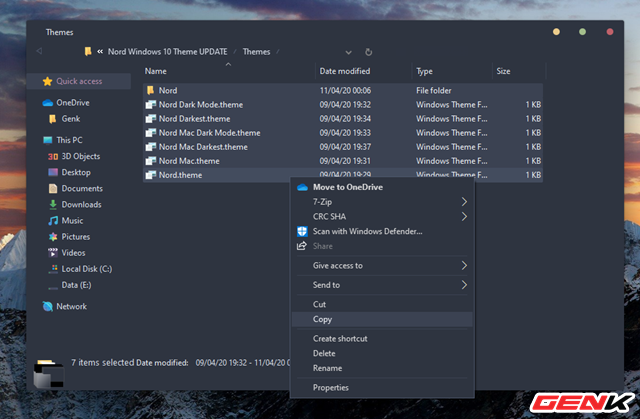Choose Rename from the context menu

click(327, 367)
